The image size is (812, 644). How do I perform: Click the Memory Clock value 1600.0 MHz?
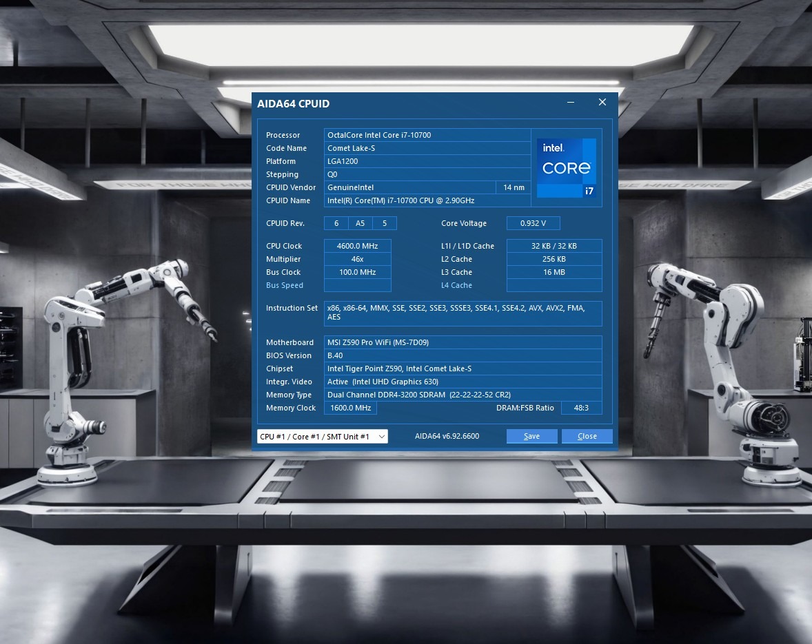click(x=351, y=408)
